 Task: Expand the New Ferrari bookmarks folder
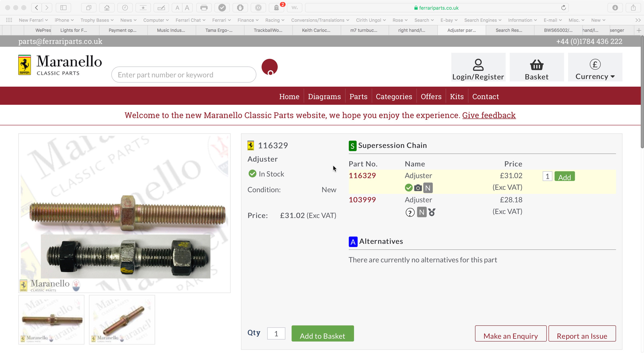click(x=33, y=20)
